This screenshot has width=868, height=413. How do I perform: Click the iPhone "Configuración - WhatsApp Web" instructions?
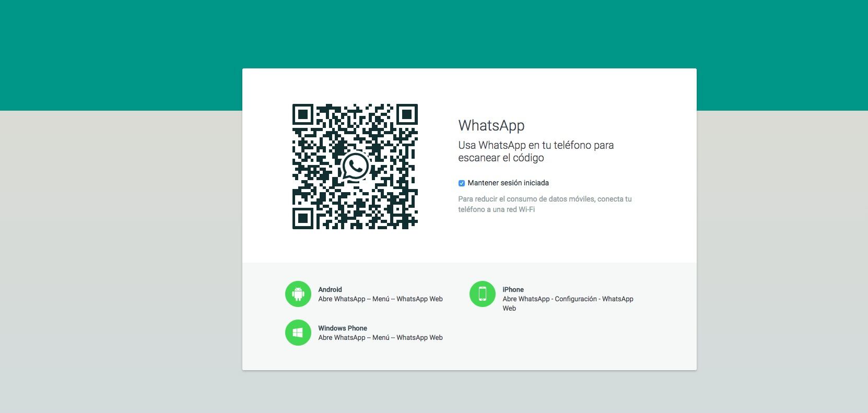tap(568, 299)
